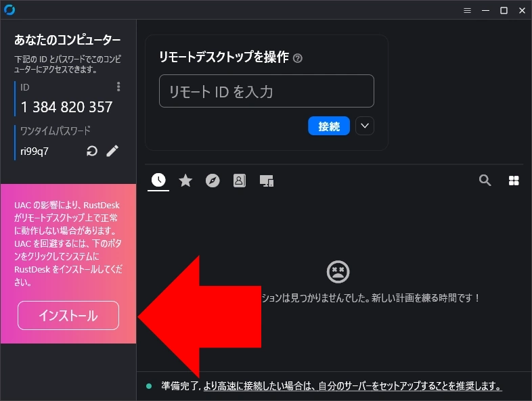This screenshot has height=401, width=532.
Task: Click the インストール button
Action: (x=68, y=316)
